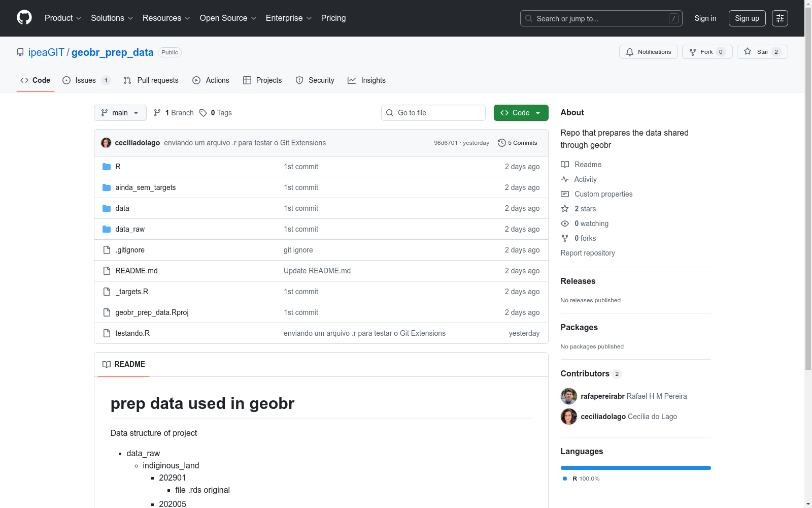This screenshot has width=812, height=508.
Task: Focus the Search or jump to field
Action: [601, 18]
